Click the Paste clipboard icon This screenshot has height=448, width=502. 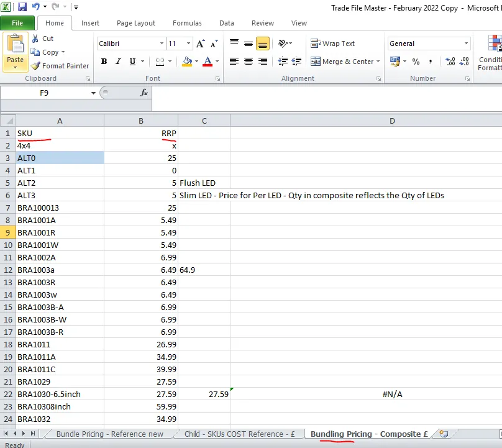(16, 44)
